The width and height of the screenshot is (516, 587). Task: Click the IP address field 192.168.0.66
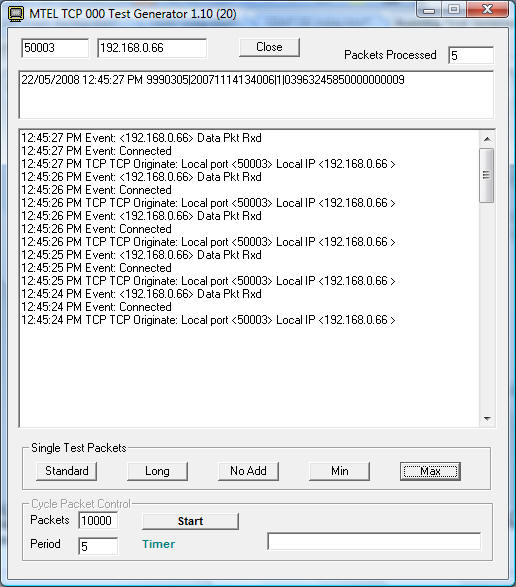(x=152, y=48)
